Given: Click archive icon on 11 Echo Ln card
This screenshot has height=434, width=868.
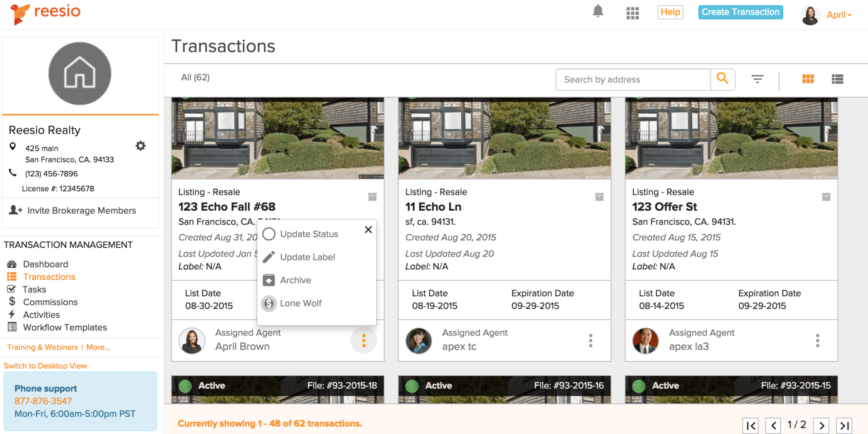Looking at the screenshot, I should click(x=599, y=197).
